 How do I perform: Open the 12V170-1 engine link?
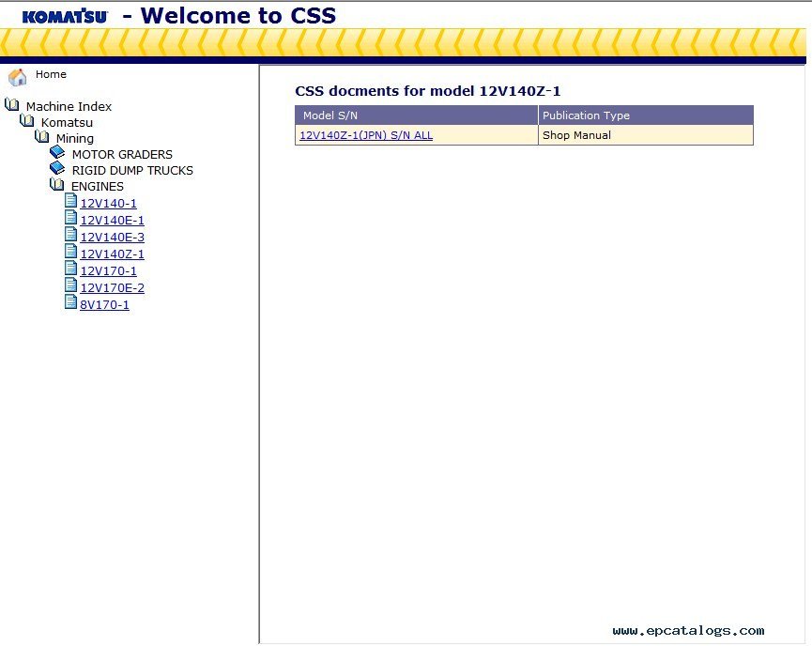point(108,271)
